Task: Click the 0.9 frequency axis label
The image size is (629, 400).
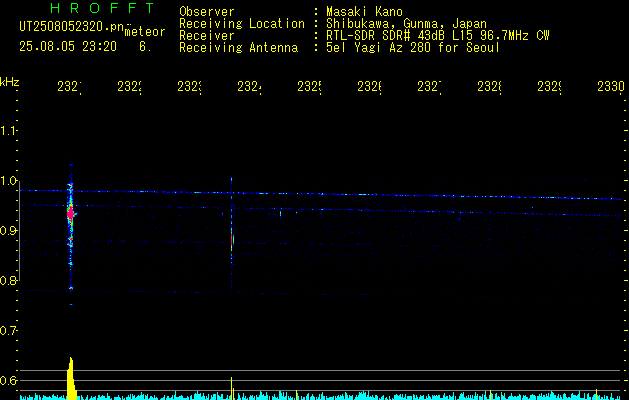Action: (x=8, y=231)
